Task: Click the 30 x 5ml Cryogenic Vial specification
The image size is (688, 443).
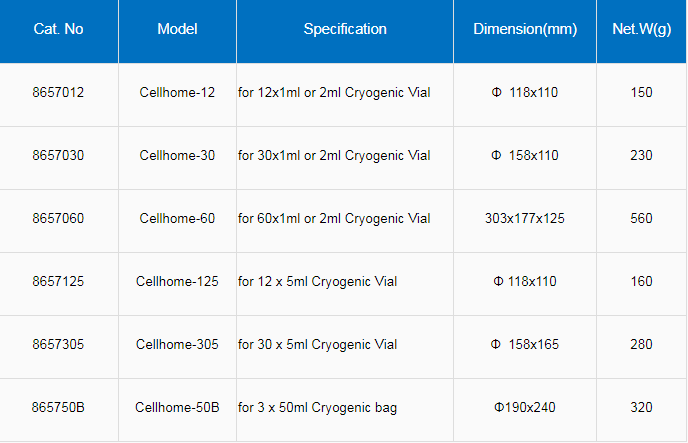Action: point(317,345)
